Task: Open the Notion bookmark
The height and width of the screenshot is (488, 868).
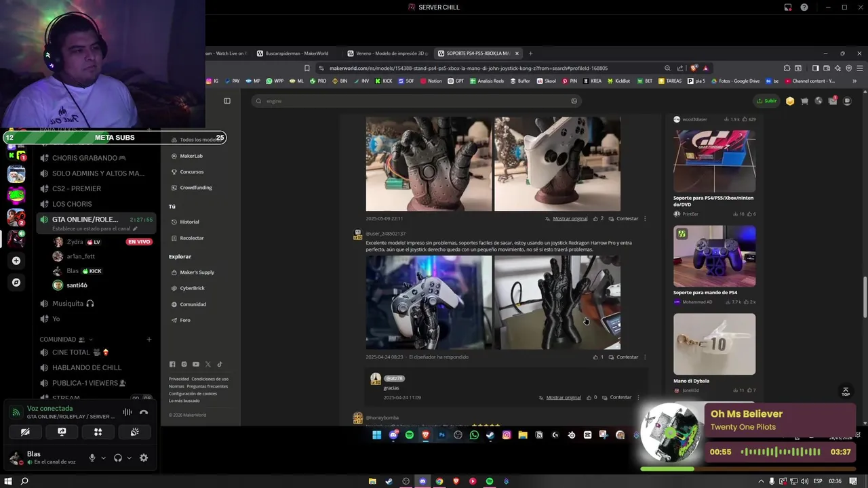Action: (431, 81)
